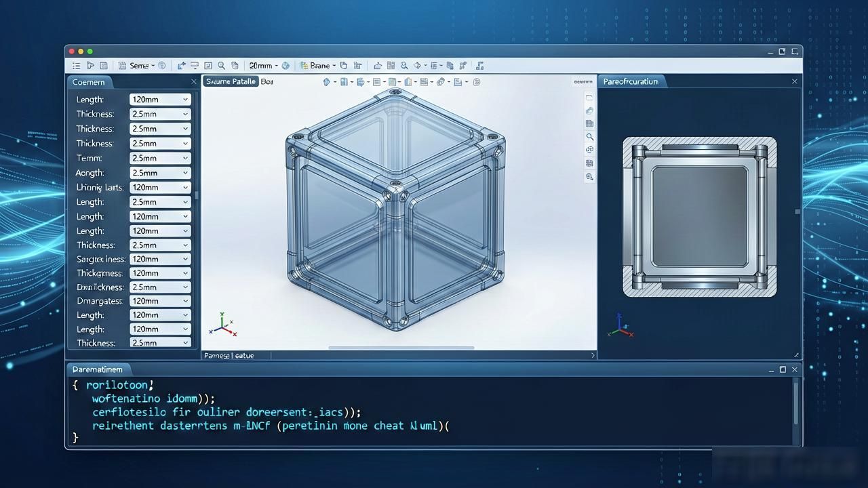
Task: Click the shield icon in the viewport toolbar
Action: click(325, 82)
